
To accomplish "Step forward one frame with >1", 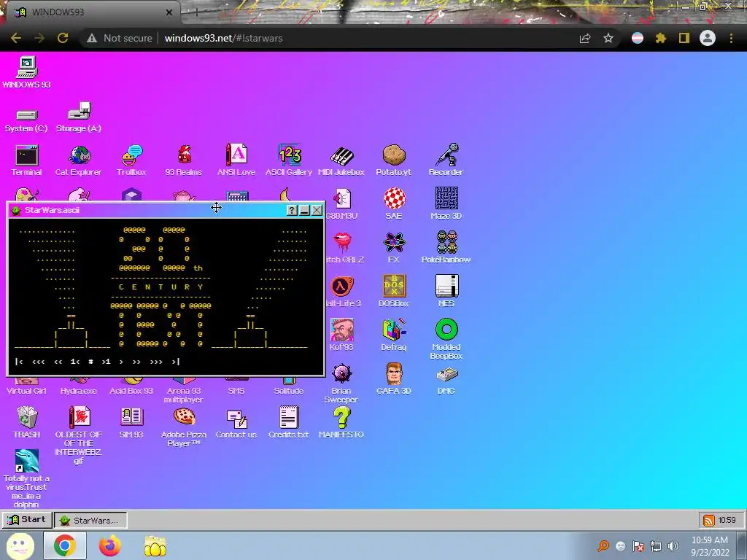I will pos(106,362).
